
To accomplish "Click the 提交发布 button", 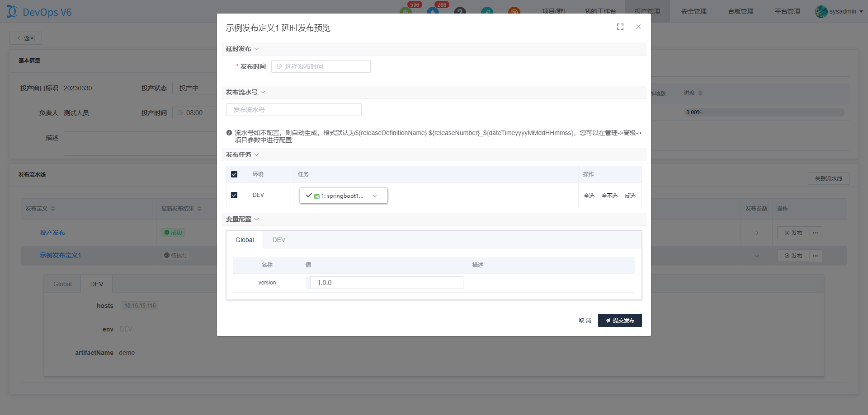I will click(x=619, y=320).
